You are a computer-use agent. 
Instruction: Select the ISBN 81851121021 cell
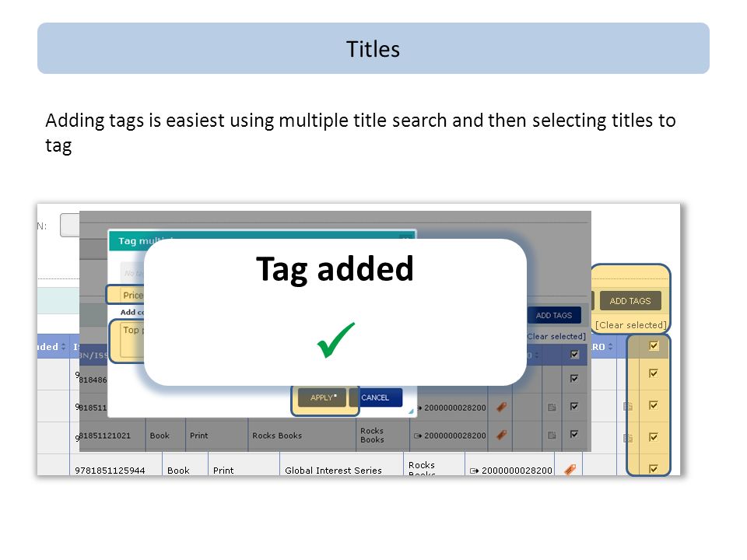[112, 436]
